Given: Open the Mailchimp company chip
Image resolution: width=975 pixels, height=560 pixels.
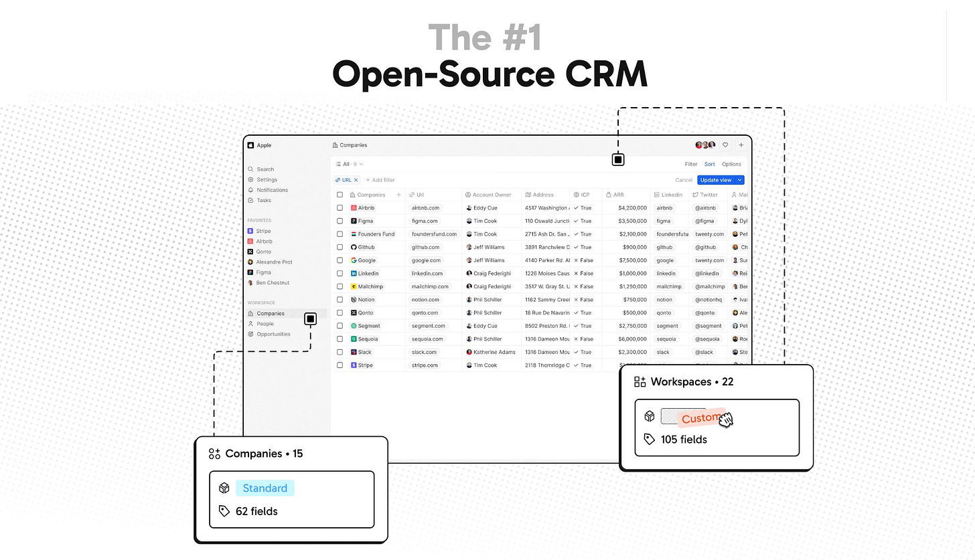Looking at the screenshot, I should pyautogui.click(x=367, y=286).
